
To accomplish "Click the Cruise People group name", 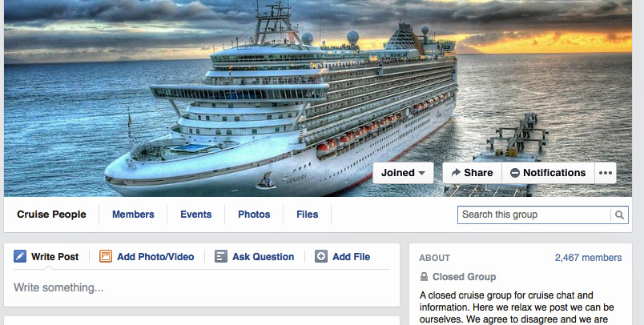I will pos(51,215).
